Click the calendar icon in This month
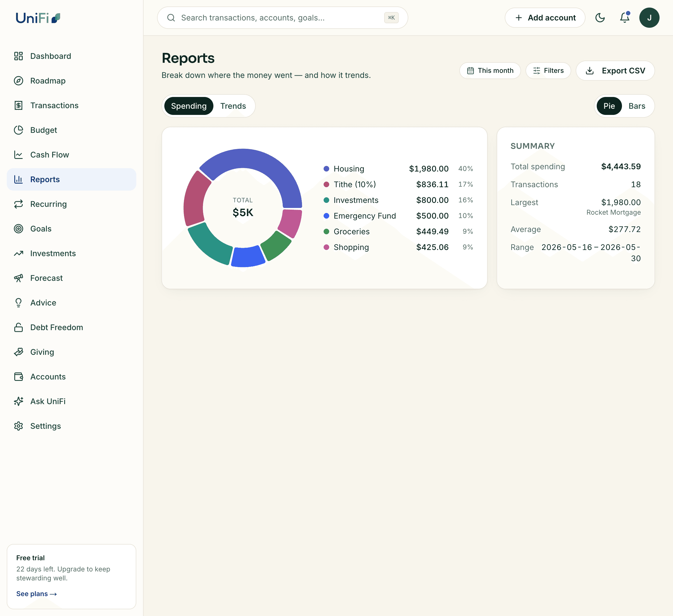 [470, 71]
